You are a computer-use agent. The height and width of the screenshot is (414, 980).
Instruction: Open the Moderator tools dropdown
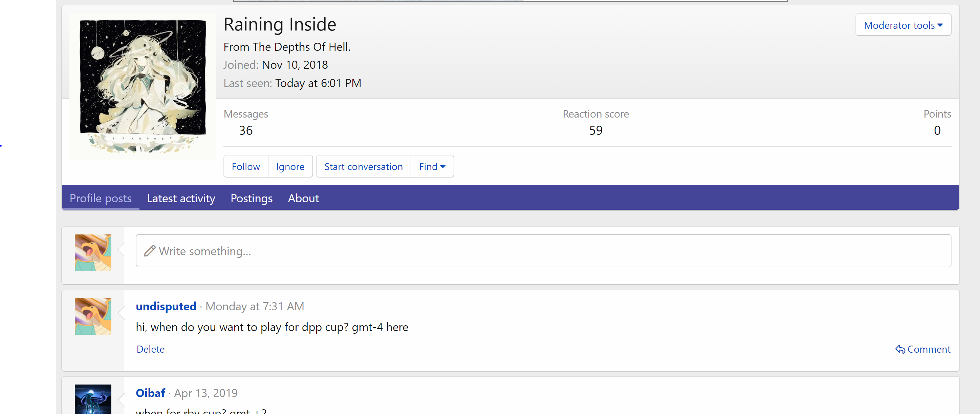tap(903, 25)
